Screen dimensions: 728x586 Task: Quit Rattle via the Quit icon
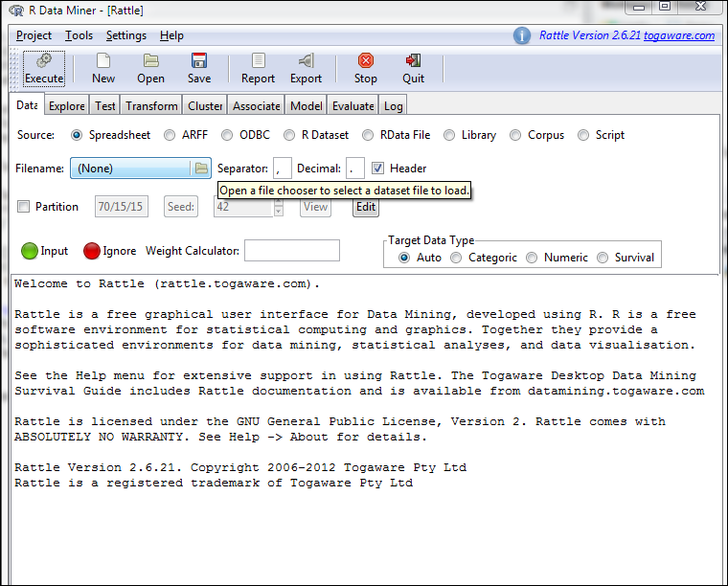point(413,60)
